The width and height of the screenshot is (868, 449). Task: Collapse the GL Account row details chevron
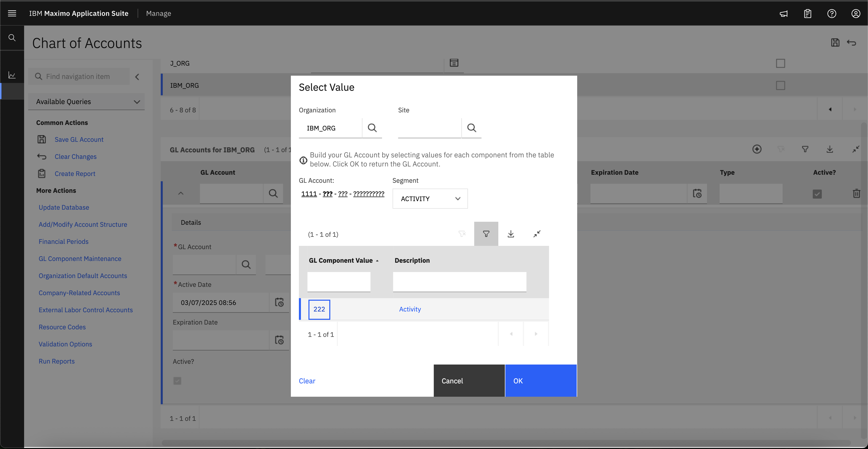(x=181, y=193)
